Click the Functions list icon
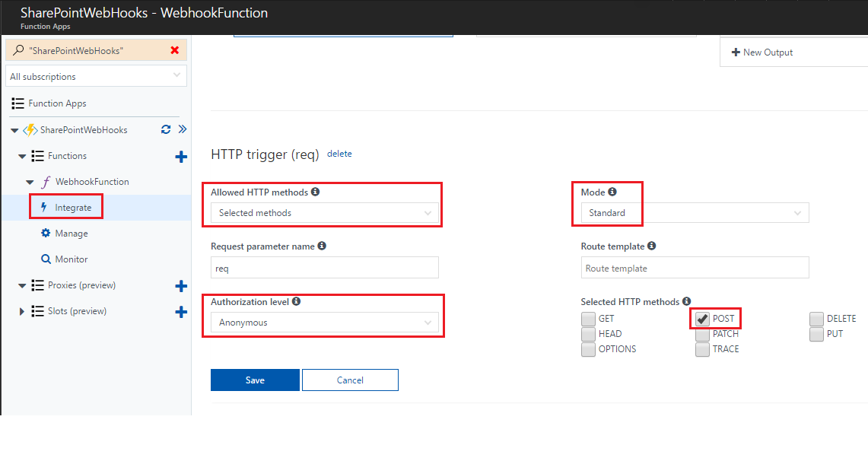This screenshot has width=868, height=461. coord(37,156)
